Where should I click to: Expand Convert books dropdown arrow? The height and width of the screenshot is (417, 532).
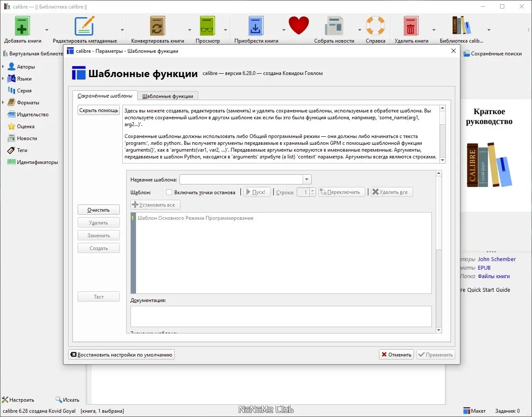pos(190,30)
